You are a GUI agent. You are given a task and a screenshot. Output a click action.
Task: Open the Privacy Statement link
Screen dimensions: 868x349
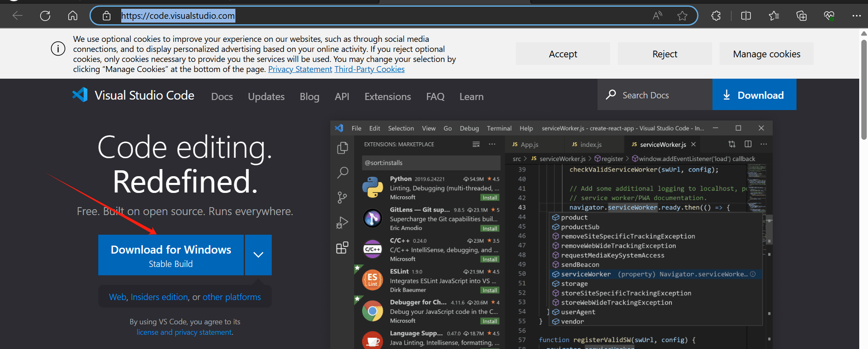[300, 69]
